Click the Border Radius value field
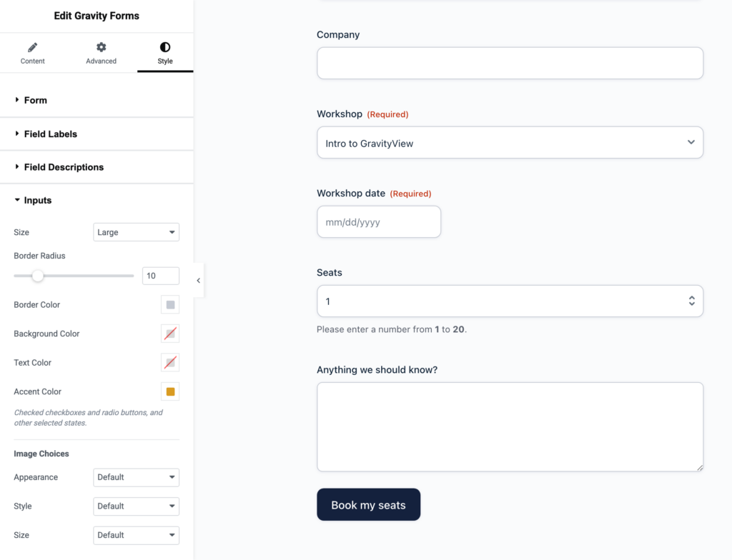The image size is (732, 560). click(161, 276)
